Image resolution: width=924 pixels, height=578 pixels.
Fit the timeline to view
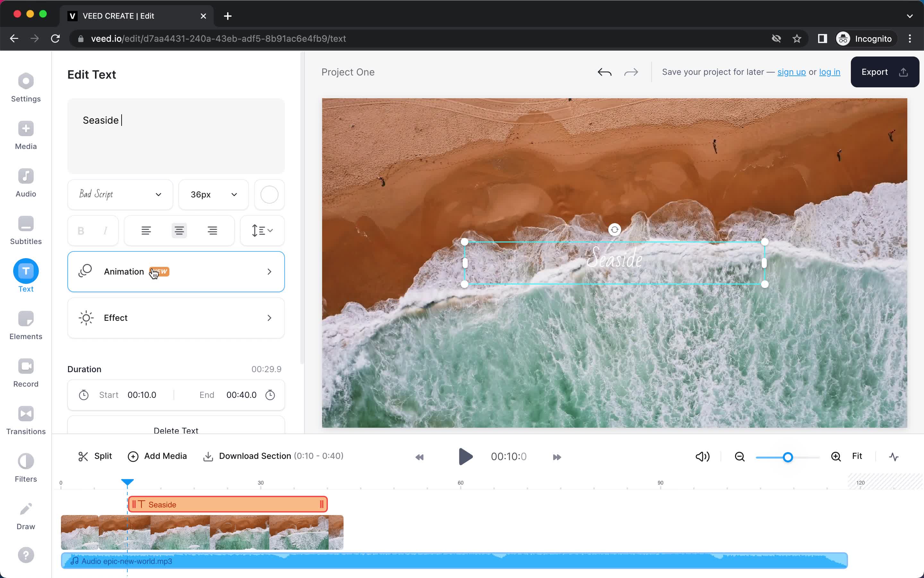(857, 456)
